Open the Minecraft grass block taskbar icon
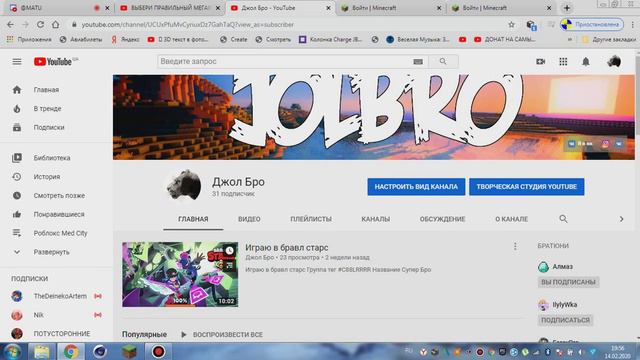 click(x=129, y=351)
